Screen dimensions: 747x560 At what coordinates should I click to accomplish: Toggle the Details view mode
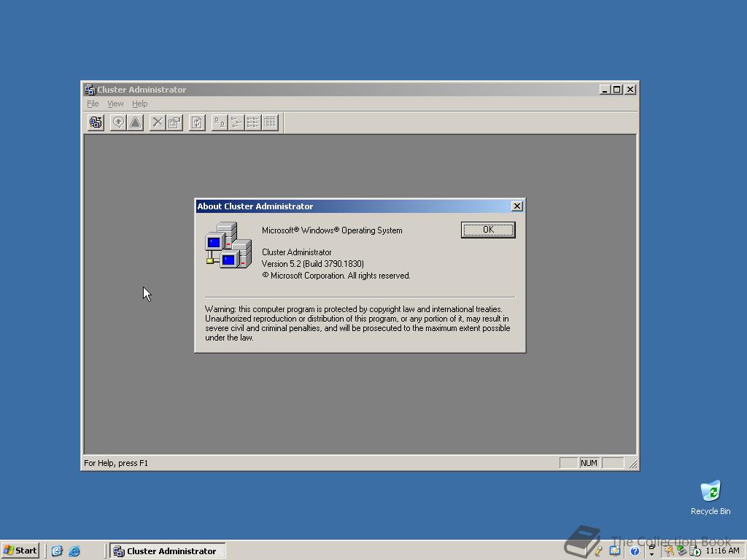[x=269, y=122]
